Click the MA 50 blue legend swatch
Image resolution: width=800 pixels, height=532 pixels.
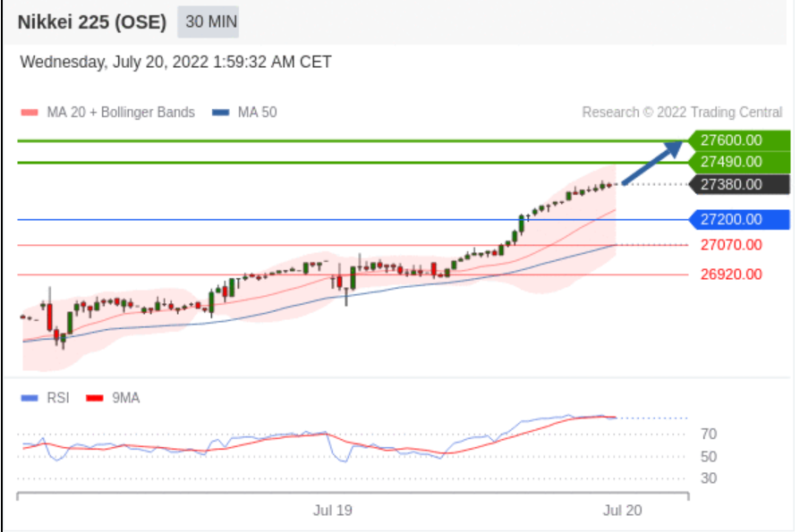click(221, 113)
